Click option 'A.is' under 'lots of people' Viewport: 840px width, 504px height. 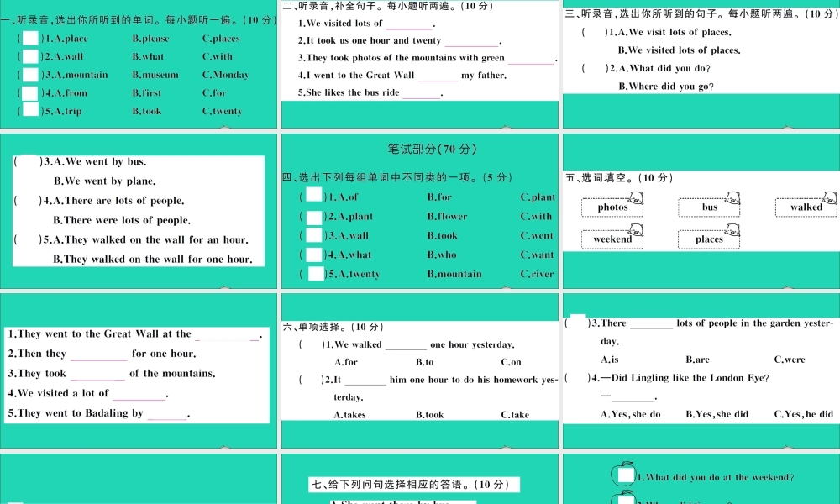(x=610, y=360)
